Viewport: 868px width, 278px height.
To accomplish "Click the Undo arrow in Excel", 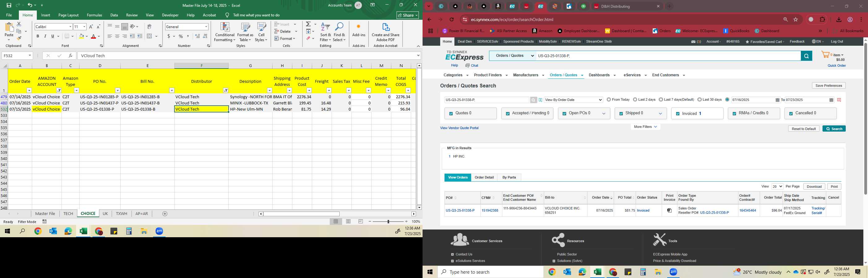I will pyautogui.click(x=30, y=5).
